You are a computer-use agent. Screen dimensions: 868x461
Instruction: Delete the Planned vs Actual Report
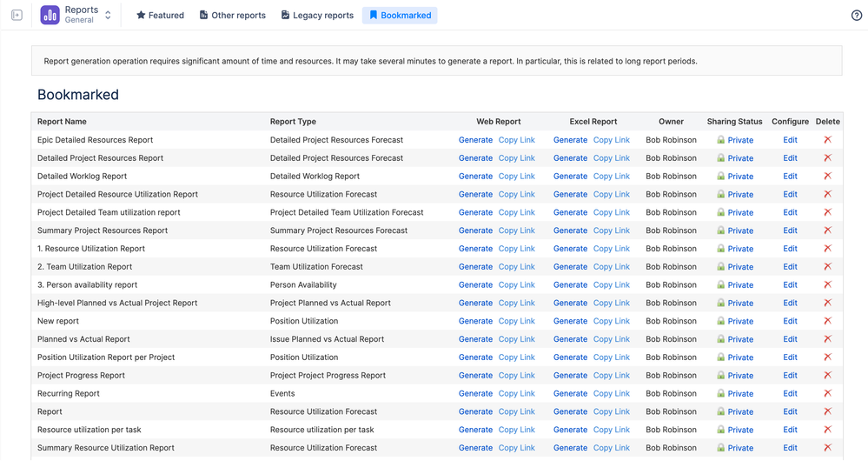827,339
